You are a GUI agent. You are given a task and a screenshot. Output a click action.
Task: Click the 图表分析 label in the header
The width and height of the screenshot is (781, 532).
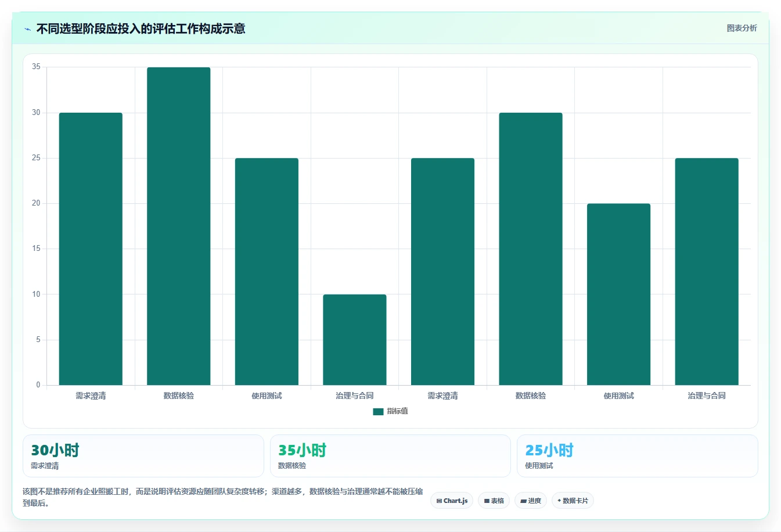(x=742, y=28)
